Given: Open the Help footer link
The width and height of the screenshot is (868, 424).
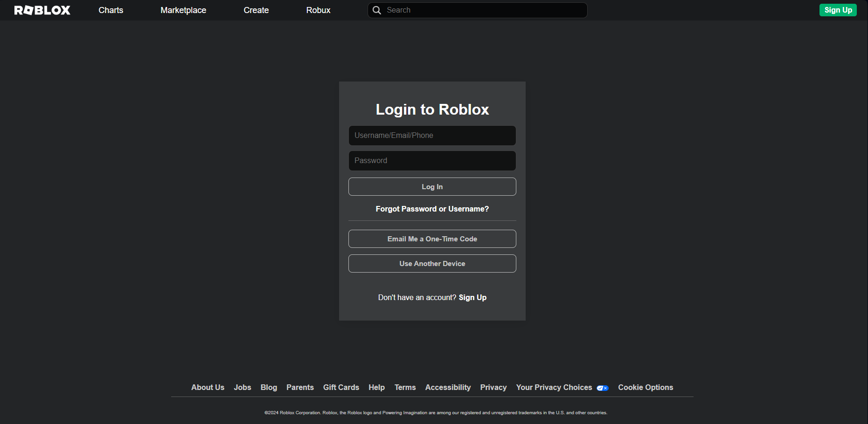Looking at the screenshot, I should 376,388.
